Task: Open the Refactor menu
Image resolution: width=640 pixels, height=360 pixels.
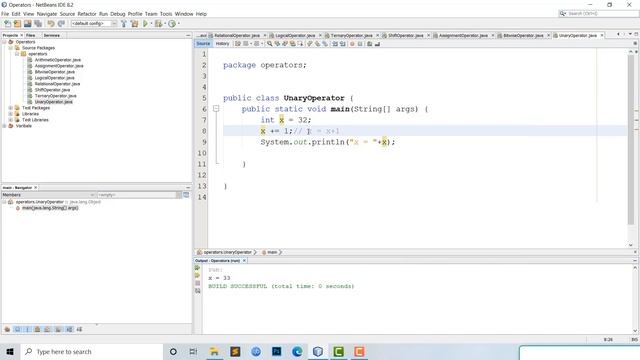Action: 87,14
